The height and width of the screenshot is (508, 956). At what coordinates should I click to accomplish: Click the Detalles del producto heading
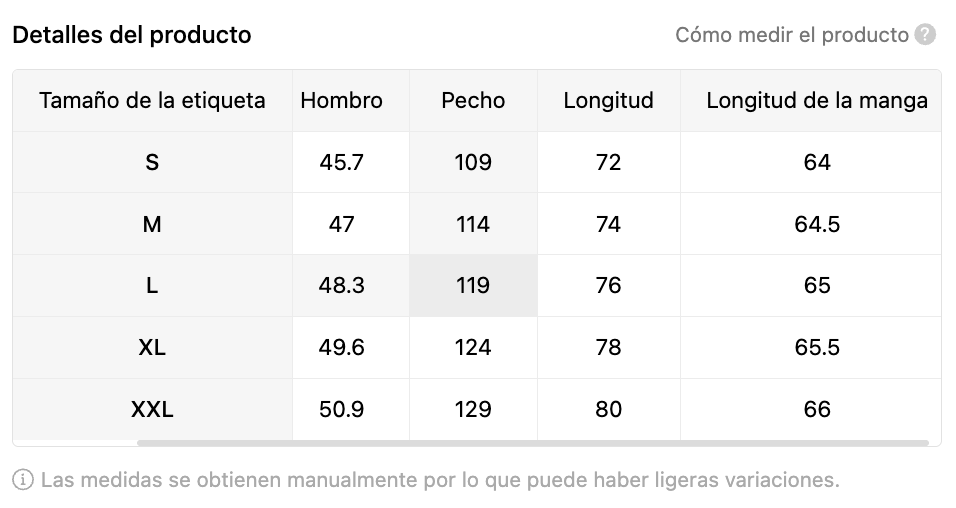[x=131, y=35]
